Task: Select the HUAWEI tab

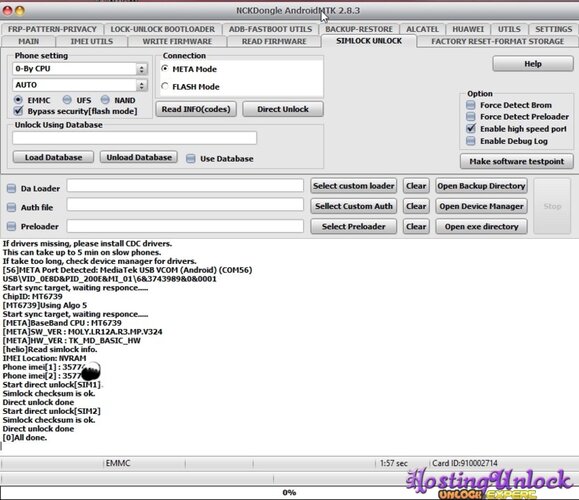Action: [x=468, y=29]
